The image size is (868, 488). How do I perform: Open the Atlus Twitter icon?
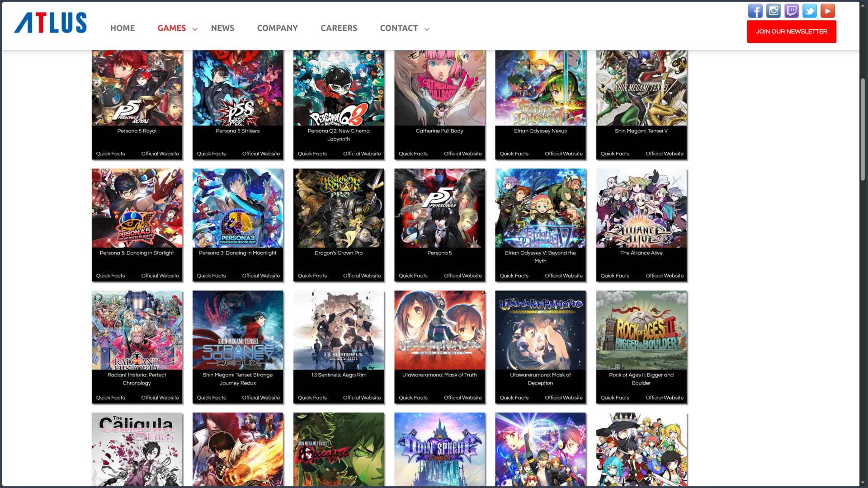click(809, 11)
